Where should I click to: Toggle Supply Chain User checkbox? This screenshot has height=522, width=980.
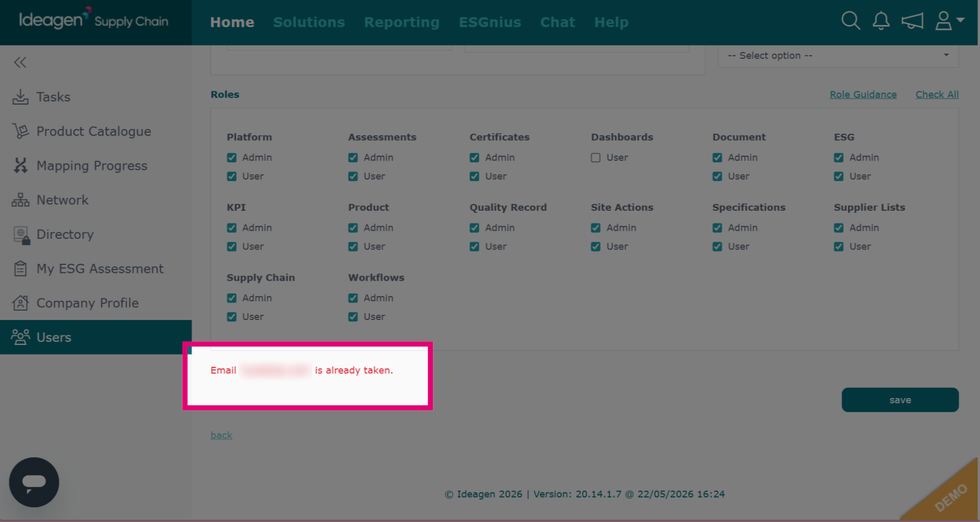coord(232,317)
